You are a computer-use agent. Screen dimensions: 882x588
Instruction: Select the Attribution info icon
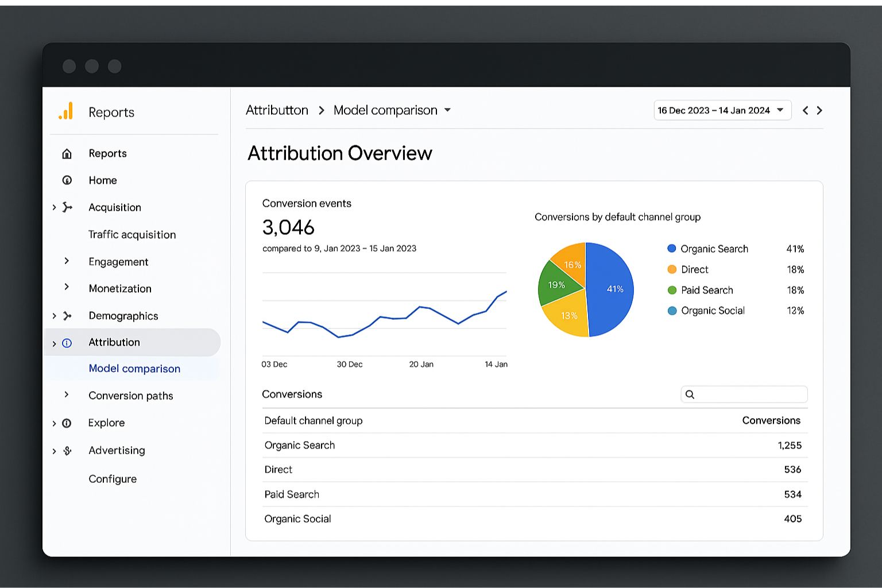[67, 342]
